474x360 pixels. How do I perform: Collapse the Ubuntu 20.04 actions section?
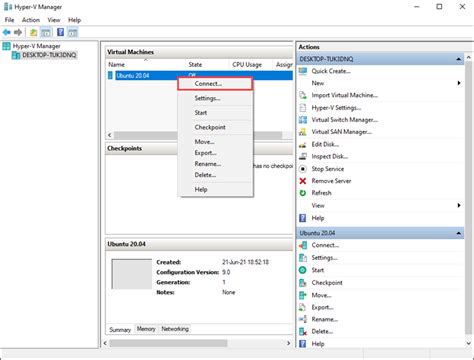pos(459,233)
